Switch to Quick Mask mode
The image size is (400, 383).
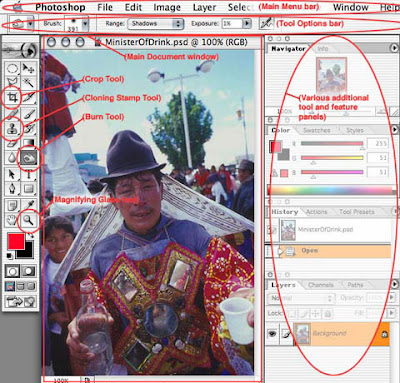[29, 271]
